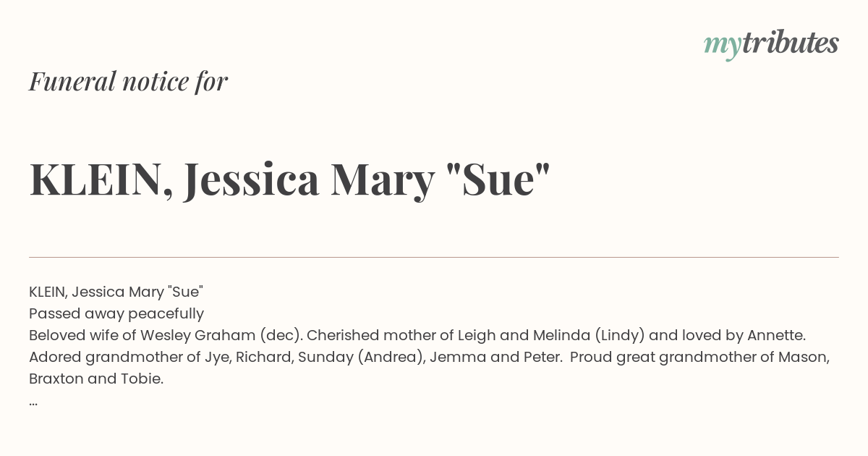Click the mytributes logo
This screenshot has width=868, height=456.
coord(771,43)
